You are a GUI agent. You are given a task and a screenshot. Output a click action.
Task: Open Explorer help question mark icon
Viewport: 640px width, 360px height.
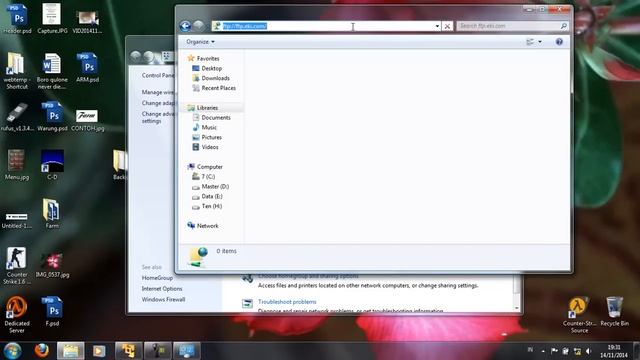559,42
